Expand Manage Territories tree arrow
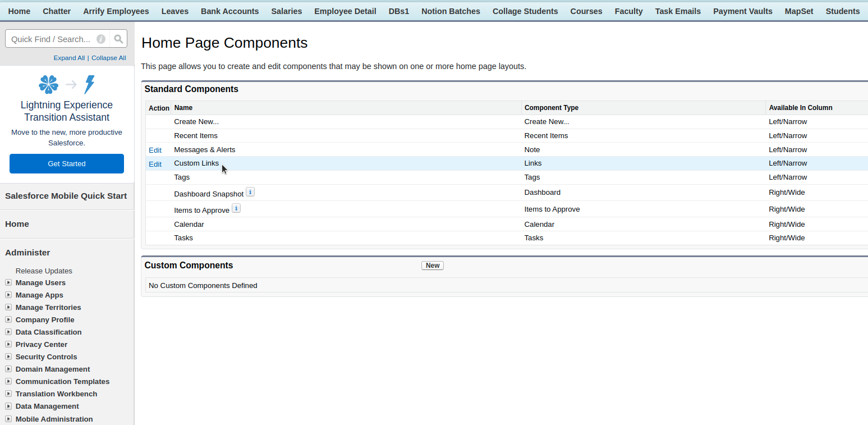This screenshot has width=868, height=425. click(8, 307)
